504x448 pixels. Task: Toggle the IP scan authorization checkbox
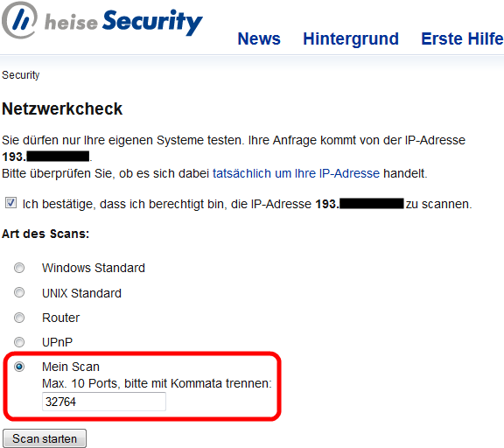[10, 203]
